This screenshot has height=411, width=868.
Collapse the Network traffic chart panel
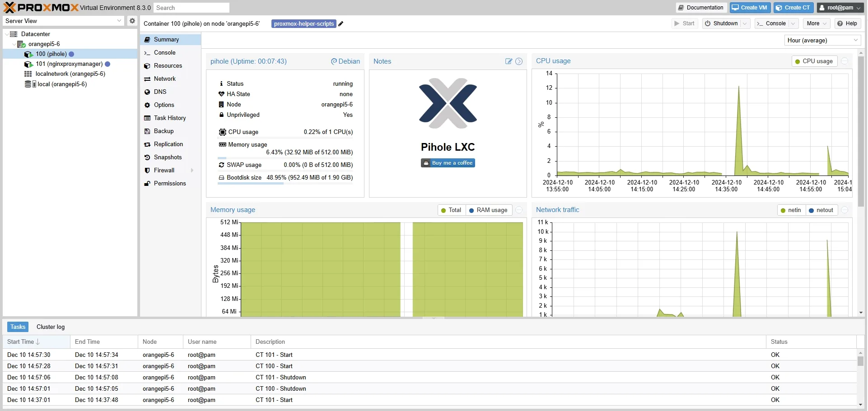click(845, 210)
